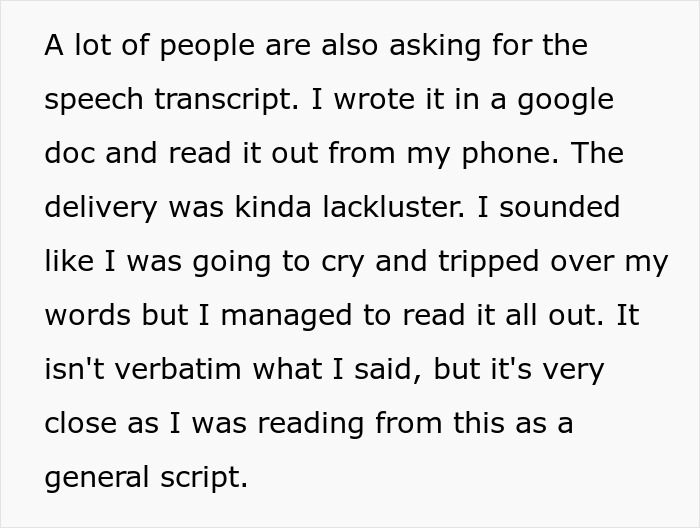
Task: Click the word "asking" in the first line
Action: [432, 45]
